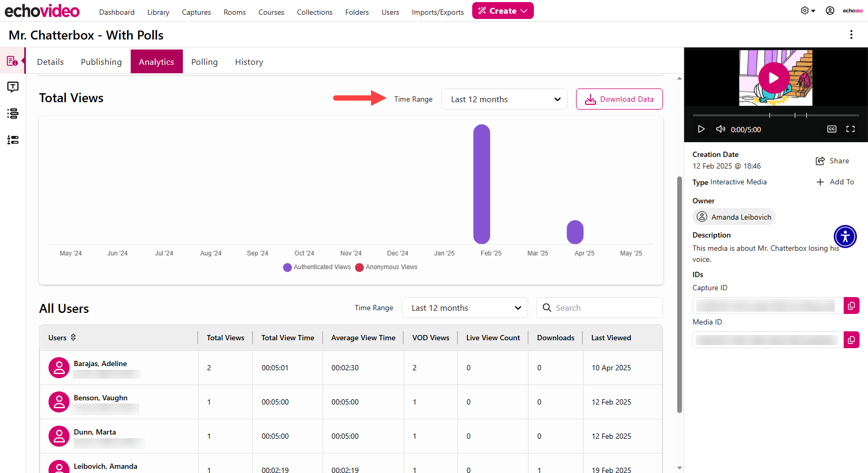Mute the video using the speaker icon
The width and height of the screenshot is (868, 473).
720,129
